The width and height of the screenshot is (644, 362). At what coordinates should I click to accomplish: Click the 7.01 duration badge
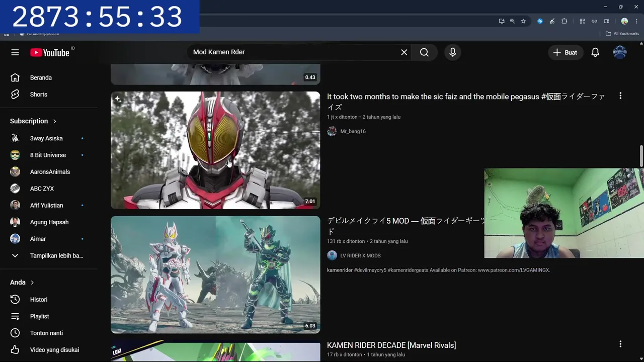310,202
